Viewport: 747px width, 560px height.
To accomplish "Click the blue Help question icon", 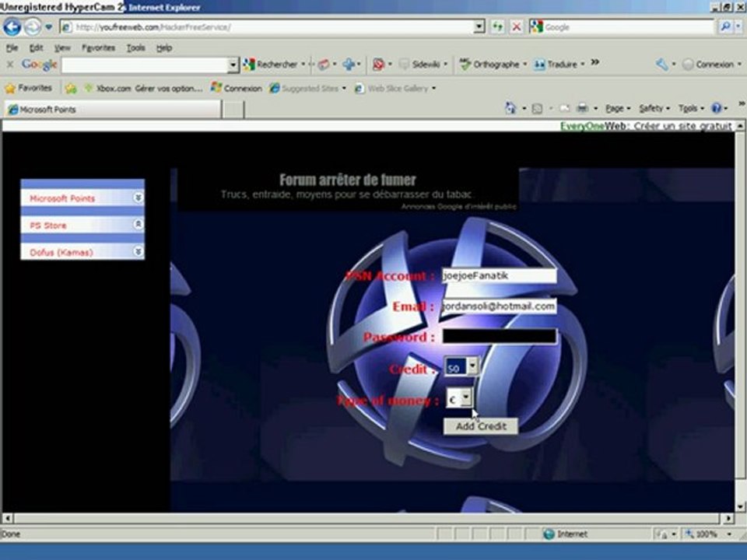I will point(717,109).
